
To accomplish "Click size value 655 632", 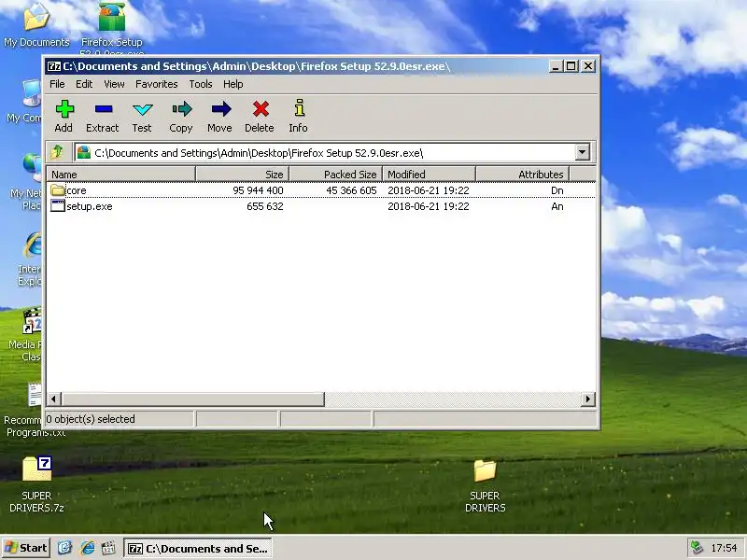I will pyautogui.click(x=265, y=206).
